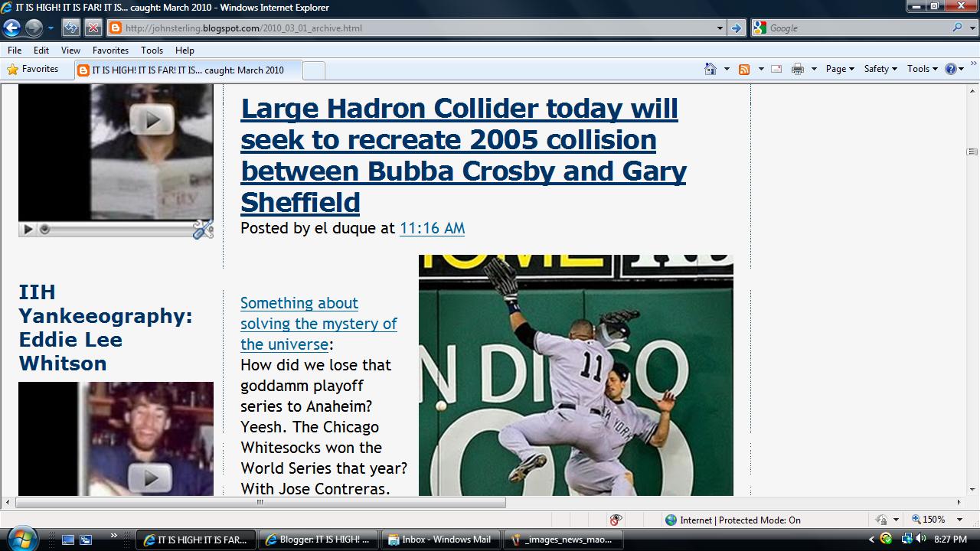Click the blue Help question mark icon

coord(951,69)
